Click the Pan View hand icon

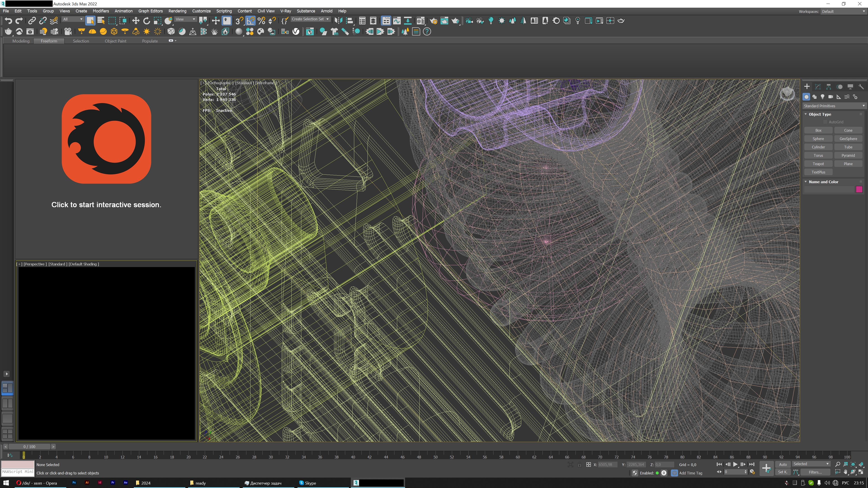click(845, 472)
